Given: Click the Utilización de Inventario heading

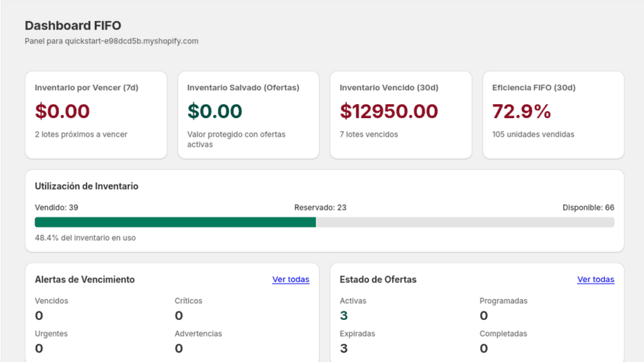Looking at the screenshot, I should click(x=86, y=186).
